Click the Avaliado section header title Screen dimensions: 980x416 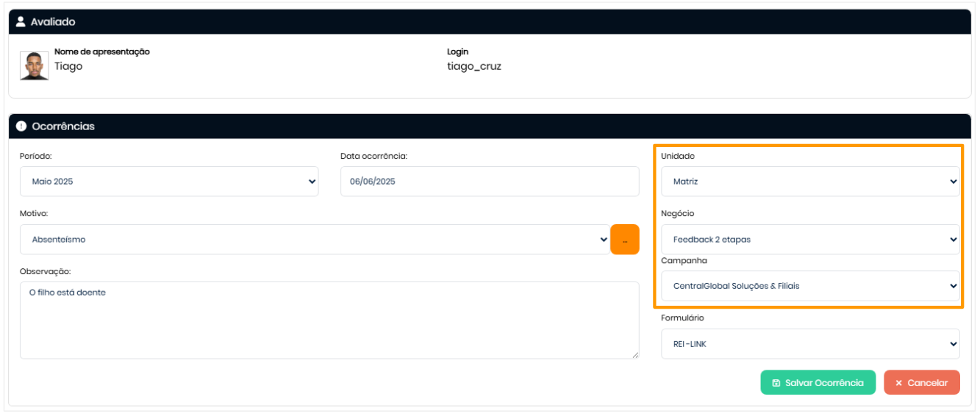coord(53,22)
